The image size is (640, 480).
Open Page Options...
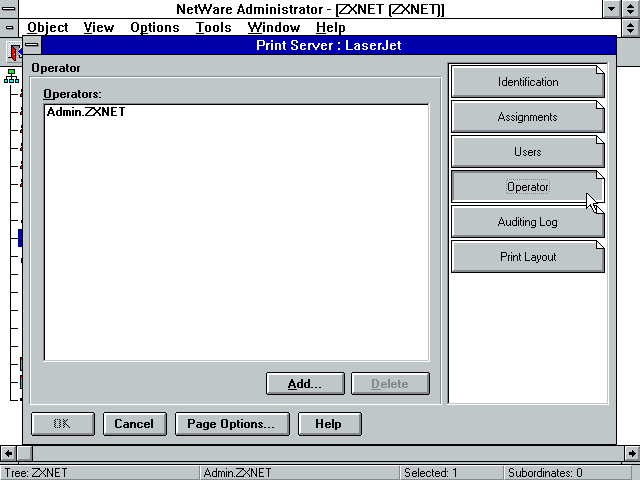[x=232, y=424]
